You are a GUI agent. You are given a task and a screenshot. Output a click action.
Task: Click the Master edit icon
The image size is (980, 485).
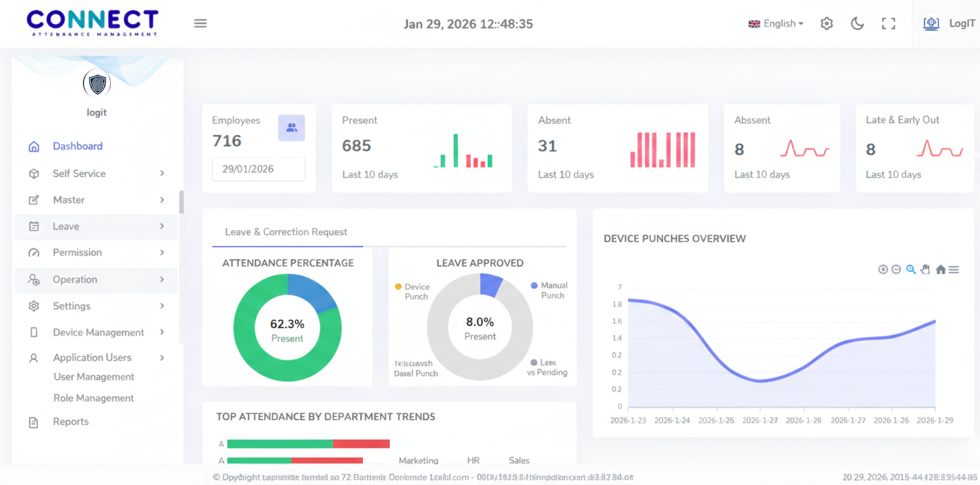point(34,200)
